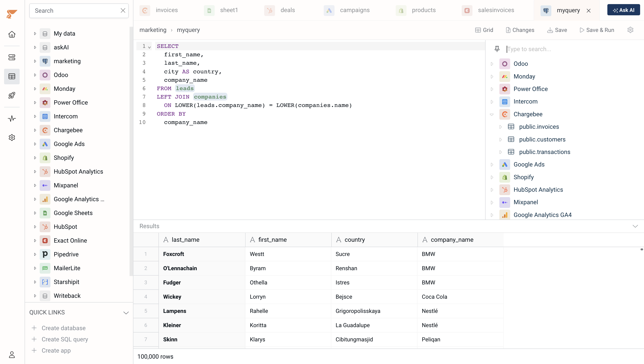Click the Monday icon in the right panel
644x364 pixels.
tap(505, 76)
